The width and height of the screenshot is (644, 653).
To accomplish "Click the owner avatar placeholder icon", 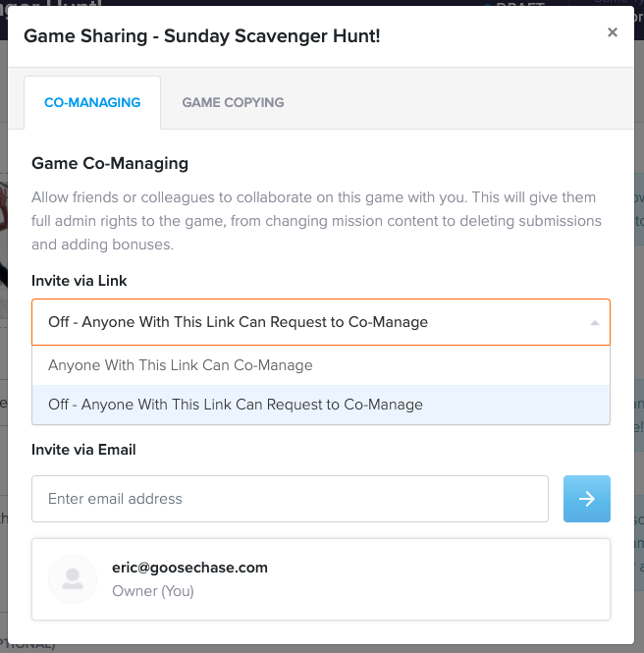I will (x=73, y=579).
